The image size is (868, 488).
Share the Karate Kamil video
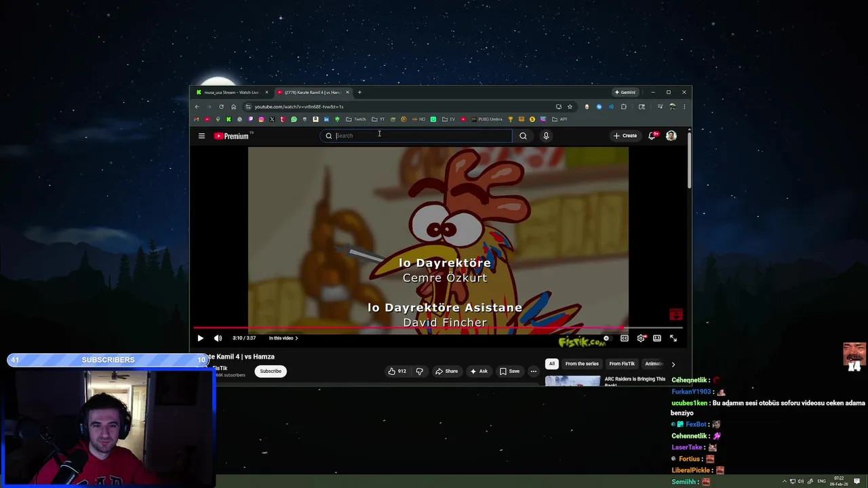point(446,371)
